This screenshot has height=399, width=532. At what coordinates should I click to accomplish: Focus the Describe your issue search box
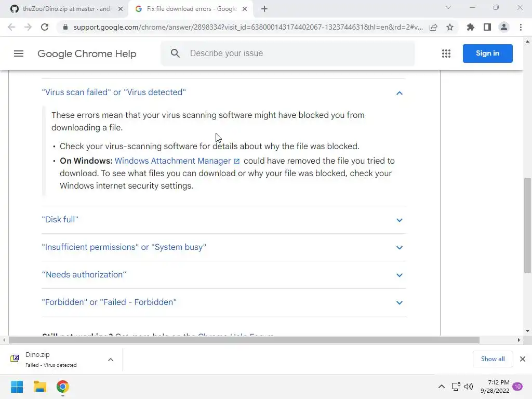click(x=288, y=54)
